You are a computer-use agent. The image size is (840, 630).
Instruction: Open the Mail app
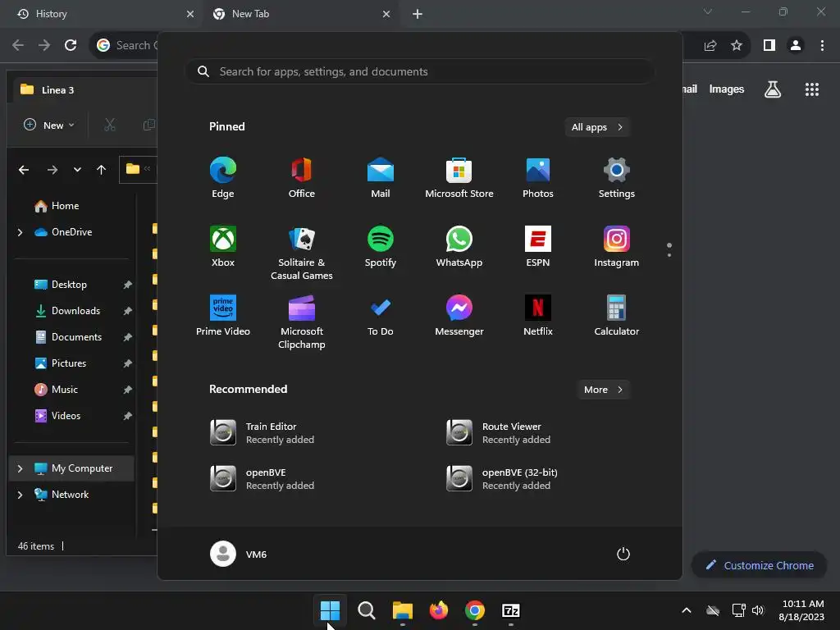(381, 178)
